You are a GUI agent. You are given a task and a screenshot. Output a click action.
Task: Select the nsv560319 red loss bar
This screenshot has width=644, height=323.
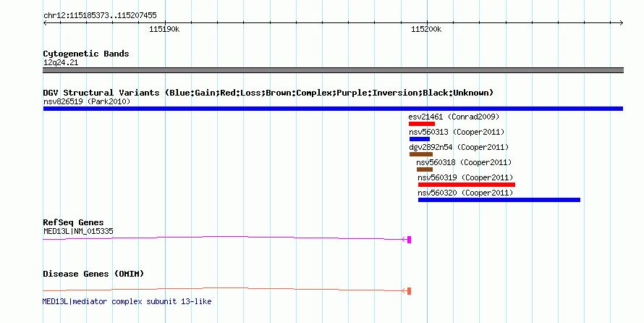pyautogui.click(x=467, y=185)
